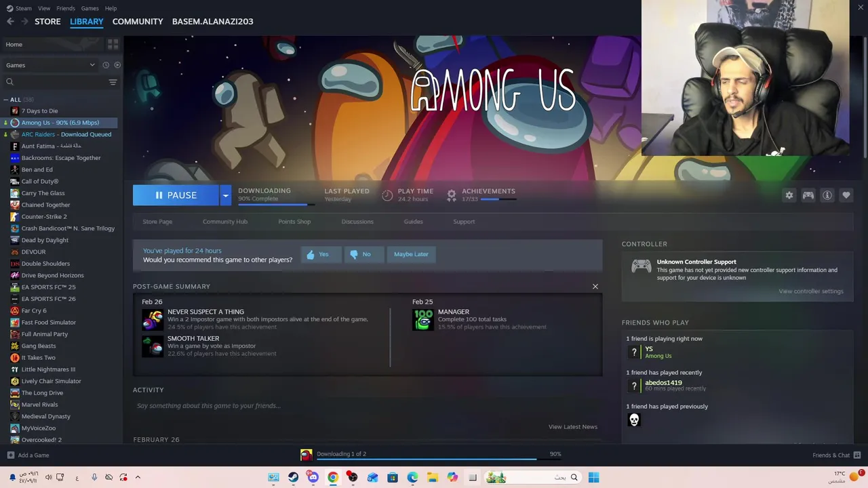Screen dimensions: 868x488
Task: Open Steam icon in Windows taskbar
Action: pos(293,477)
